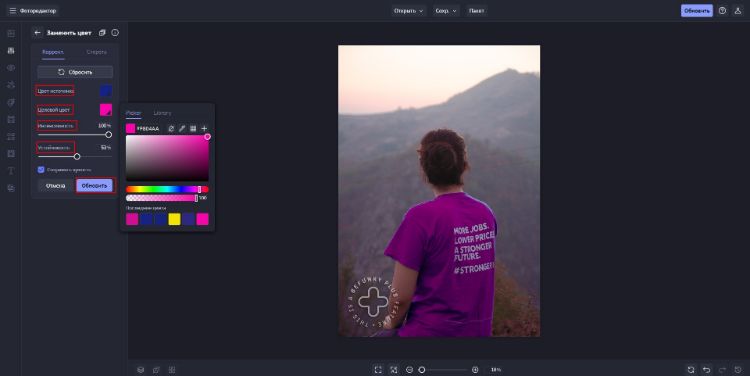Click the Сбросить reset button
The width and height of the screenshot is (750, 376).
pyautogui.click(x=75, y=72)
